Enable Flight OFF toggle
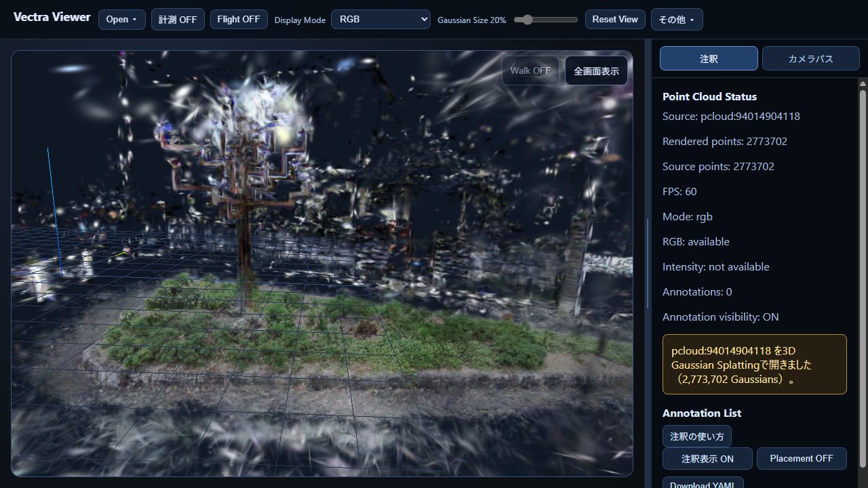This screenshot has width=868, height=488. 239,19
